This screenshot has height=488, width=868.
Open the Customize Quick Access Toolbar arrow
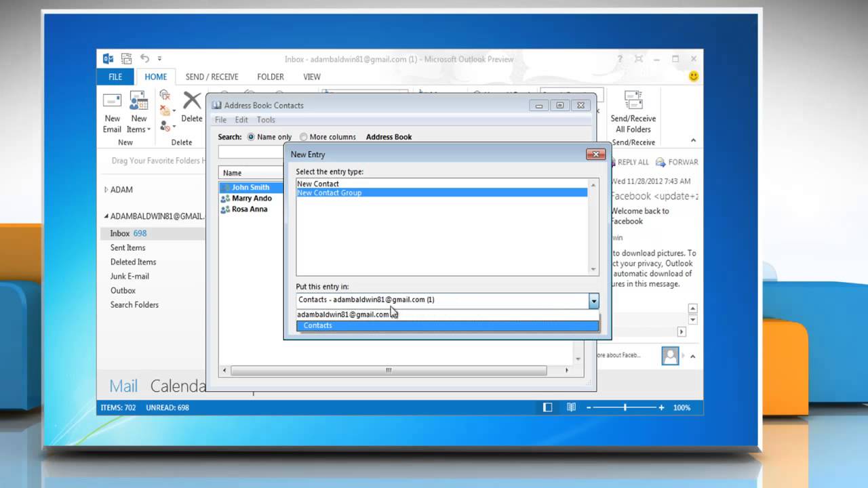(160, 59)
